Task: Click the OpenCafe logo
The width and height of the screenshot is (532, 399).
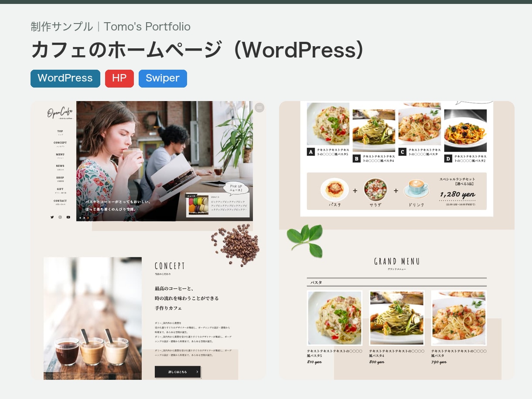Action: pyautogui.click(x=60, y=114)
